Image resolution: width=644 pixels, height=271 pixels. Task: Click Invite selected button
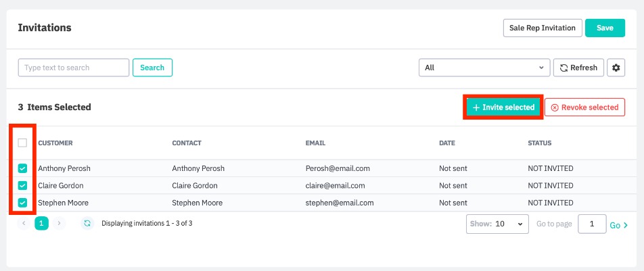(503, 107)
